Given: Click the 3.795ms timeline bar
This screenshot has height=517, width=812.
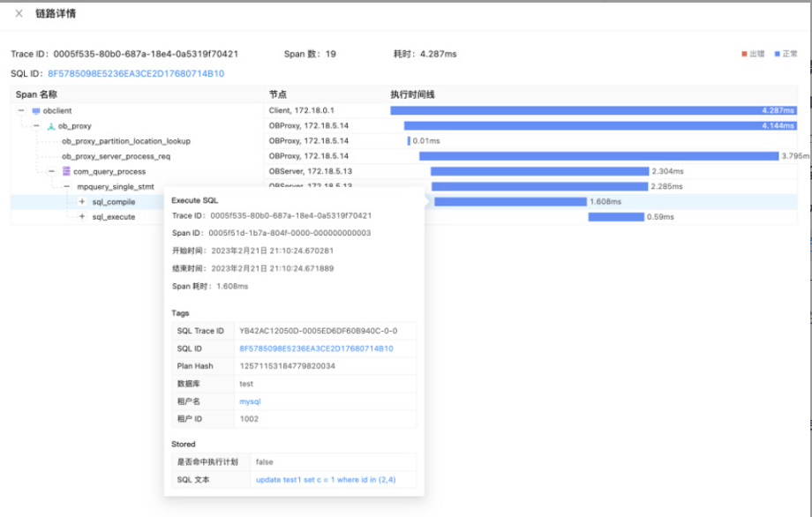Looking at the screenshot, I should 598,156.
